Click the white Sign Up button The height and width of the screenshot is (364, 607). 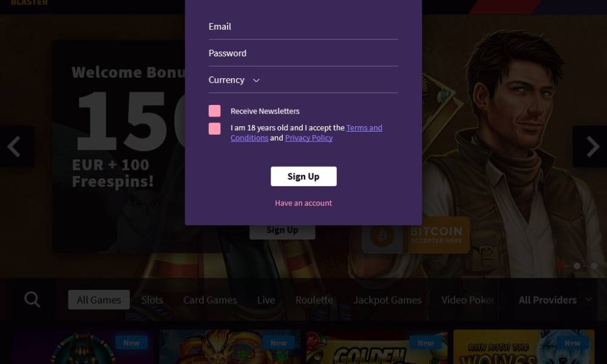[303, 177]
